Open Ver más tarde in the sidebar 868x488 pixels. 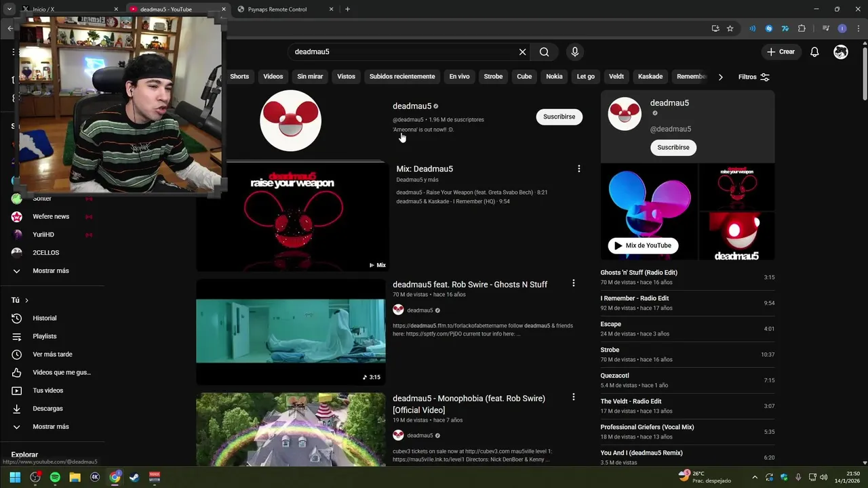pyautogui.click(x=52, y=354)
